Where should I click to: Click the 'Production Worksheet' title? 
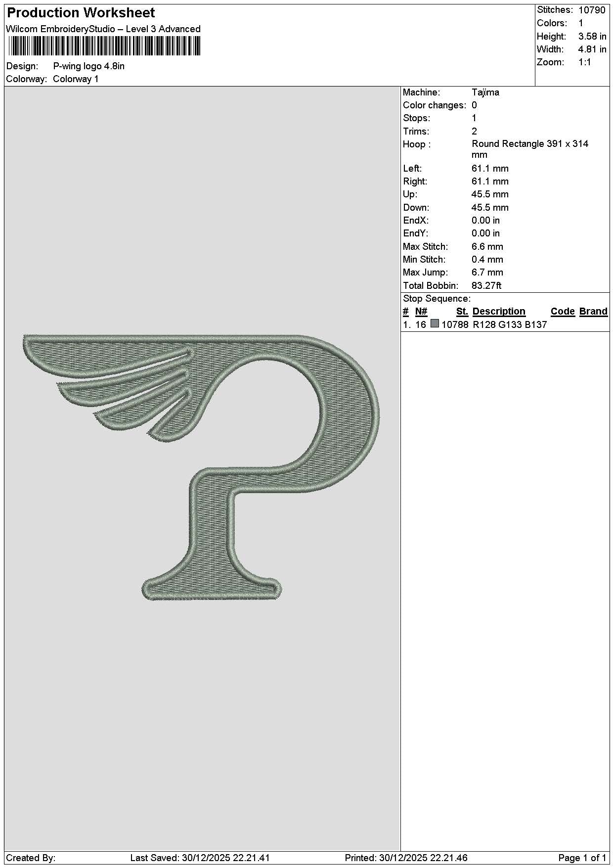(x=81, y=13)
